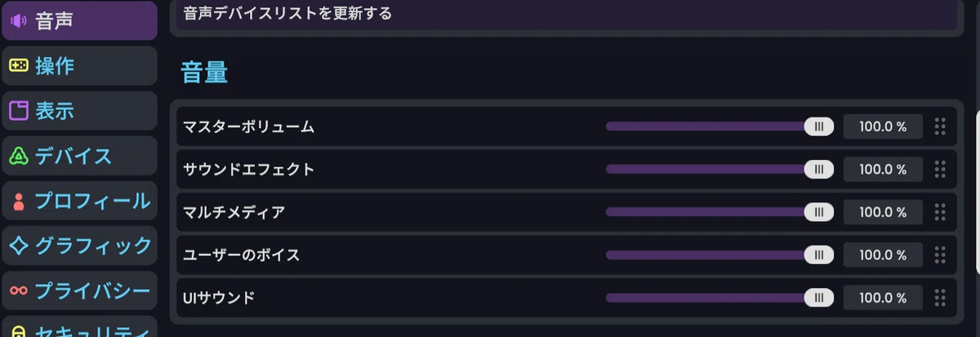The height and width of the screenshot is (337, 980).
Task: Click the dotted grip handle on マスターボリューム row
Action: (940, 126)
